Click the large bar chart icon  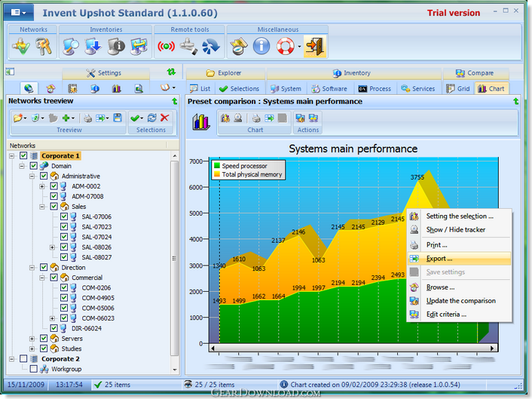pos(200,122)
